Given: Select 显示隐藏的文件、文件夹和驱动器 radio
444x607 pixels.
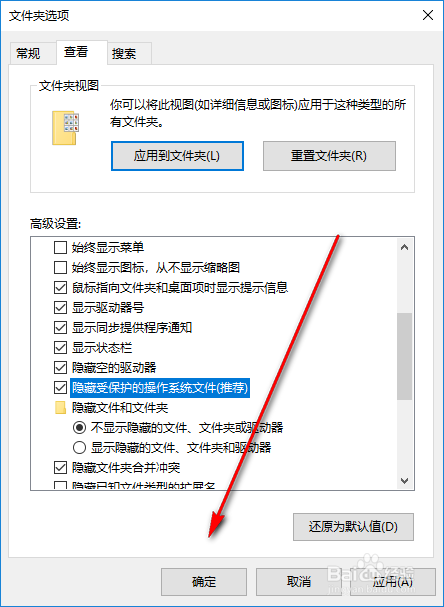Looking at the screenshot, I should pos(79,448).
